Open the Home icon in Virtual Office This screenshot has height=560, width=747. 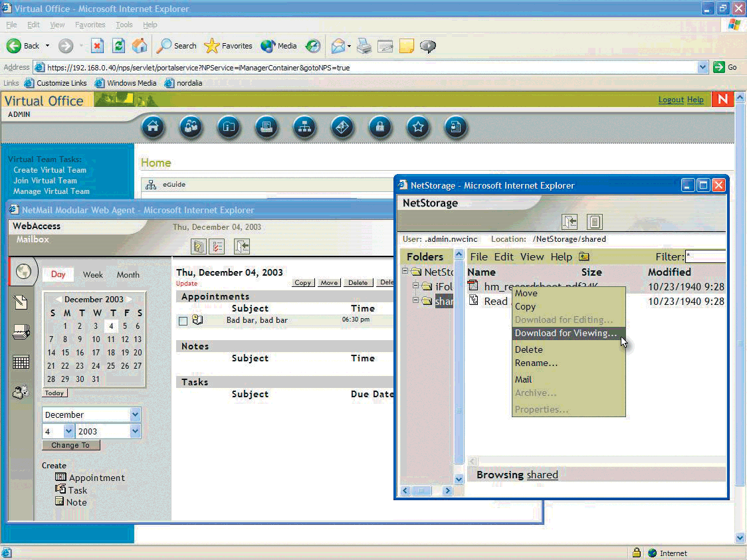click(x=153, y=127)
